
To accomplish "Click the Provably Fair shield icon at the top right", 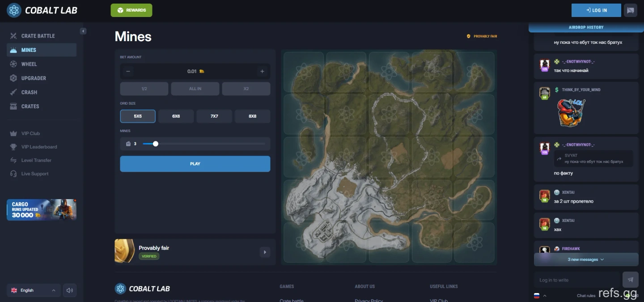I will click(469, 36).
